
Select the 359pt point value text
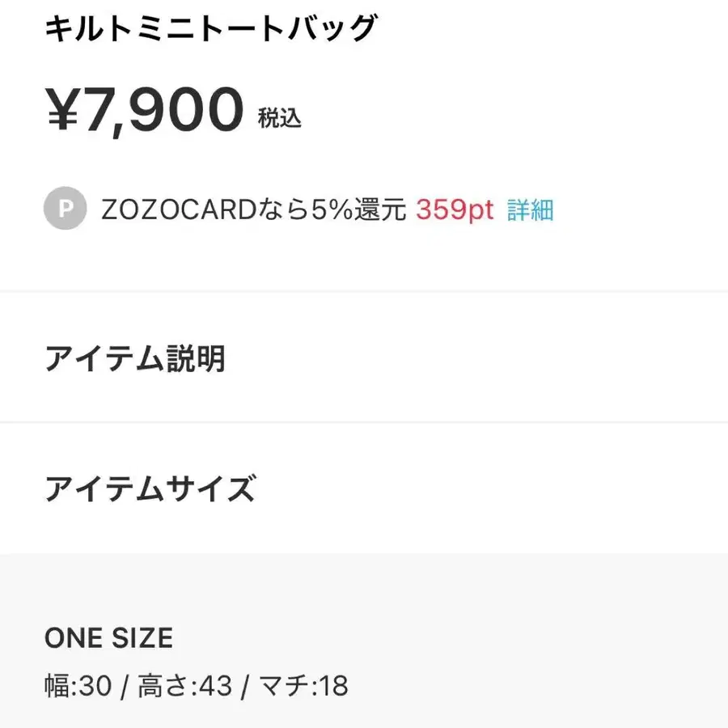tap(454, 210)
